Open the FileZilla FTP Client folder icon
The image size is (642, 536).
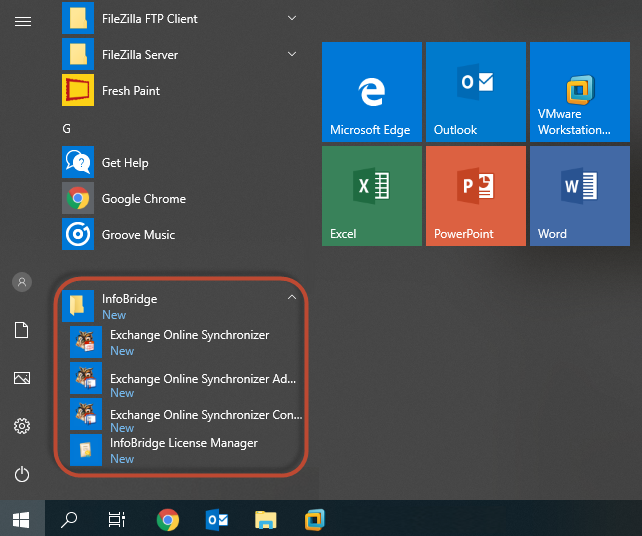click(78, 18)
